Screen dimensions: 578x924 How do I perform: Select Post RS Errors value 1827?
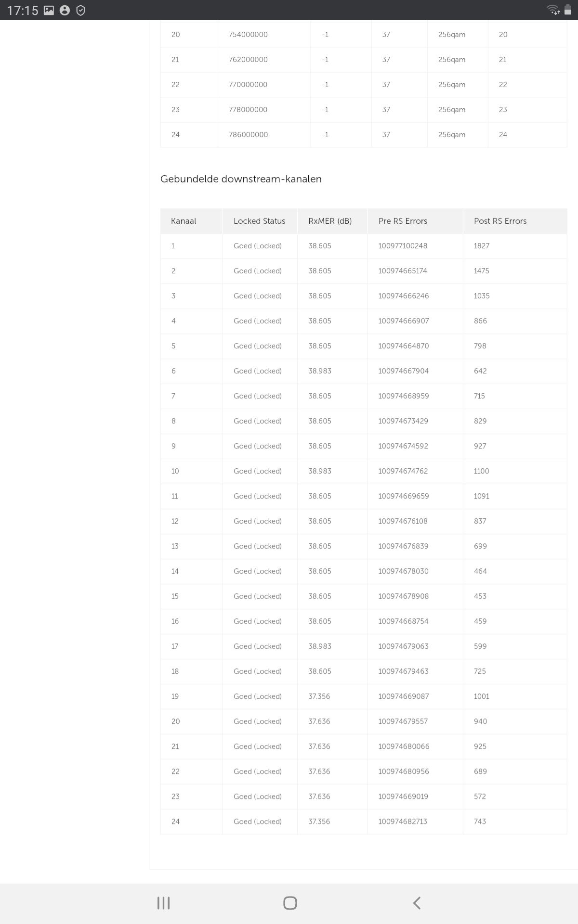[x=481, y=246]
